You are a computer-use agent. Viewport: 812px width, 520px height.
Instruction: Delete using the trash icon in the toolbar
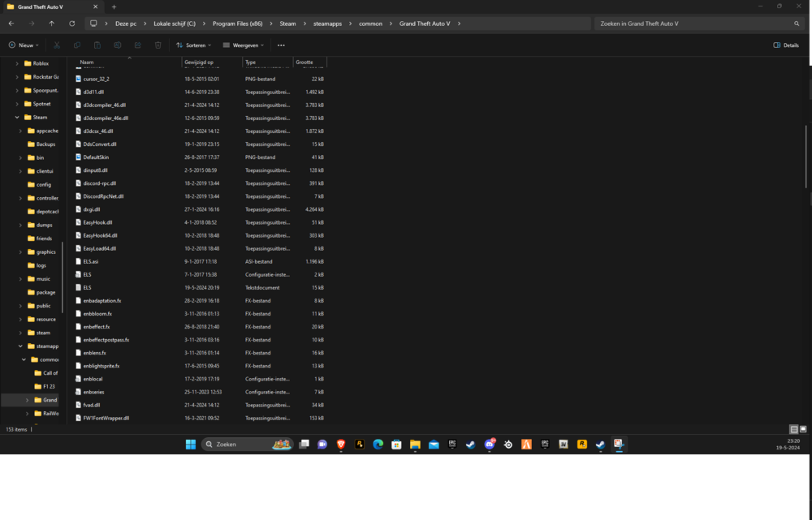click(158, 45)
